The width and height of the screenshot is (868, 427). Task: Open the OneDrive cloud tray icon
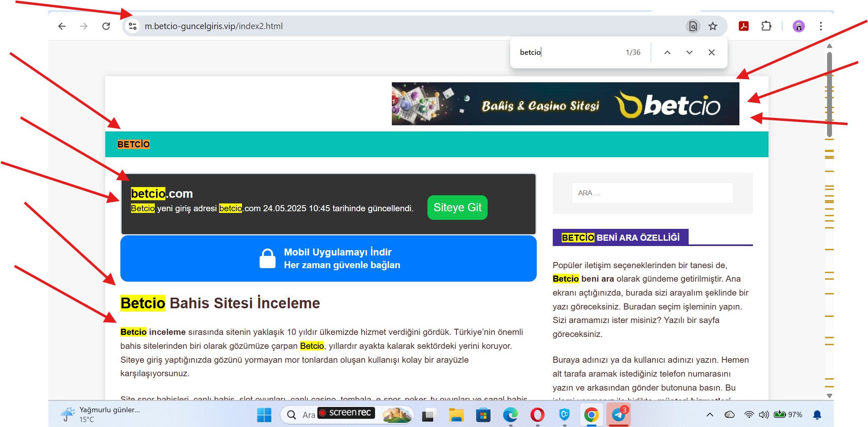(730, 415)
